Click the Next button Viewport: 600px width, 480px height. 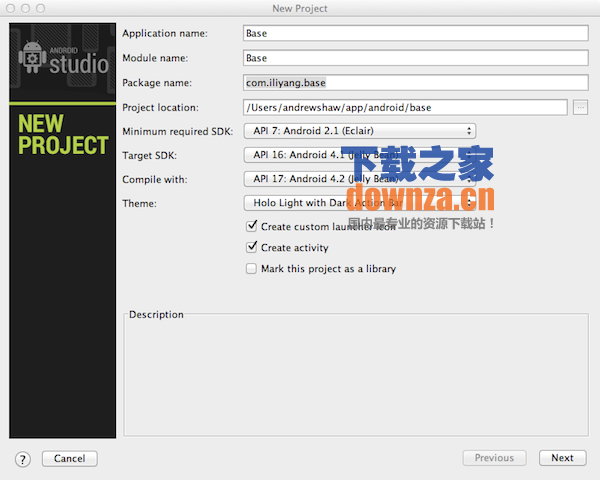[x=562, y=458]
